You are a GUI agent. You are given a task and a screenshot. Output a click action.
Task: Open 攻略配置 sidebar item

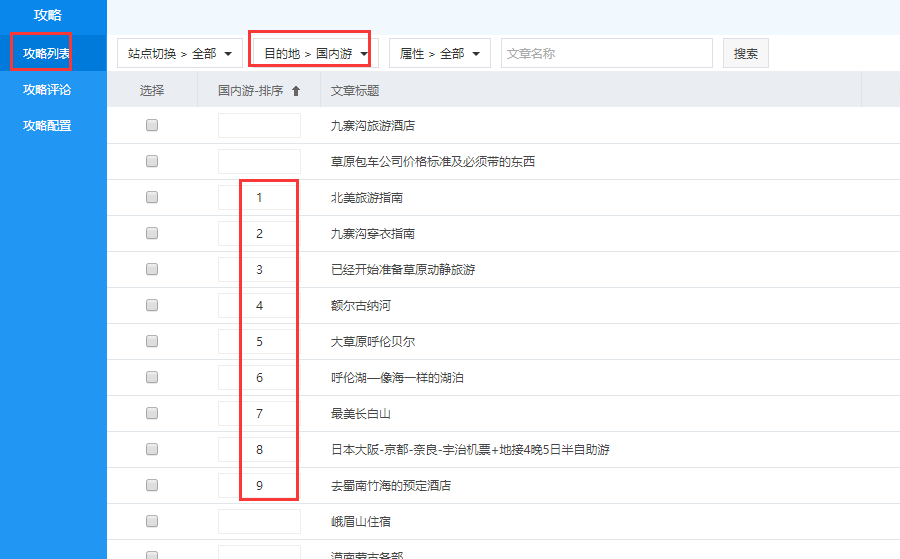tap(47, 126)
